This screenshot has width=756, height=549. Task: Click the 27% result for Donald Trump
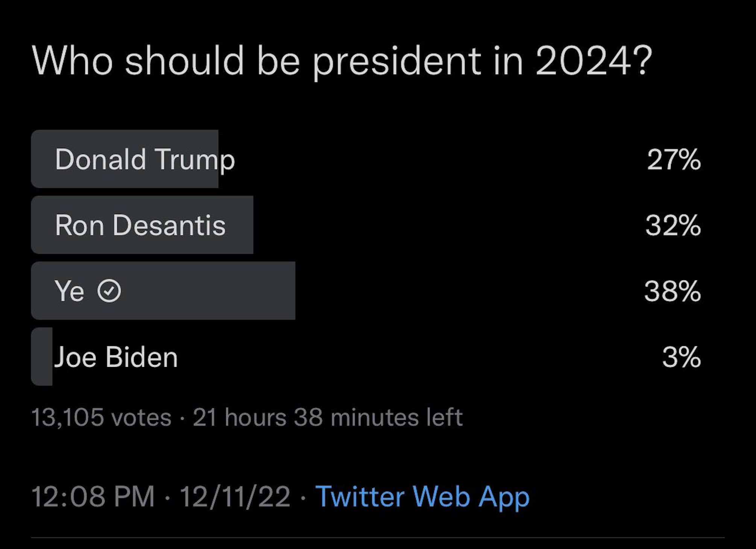674,160
